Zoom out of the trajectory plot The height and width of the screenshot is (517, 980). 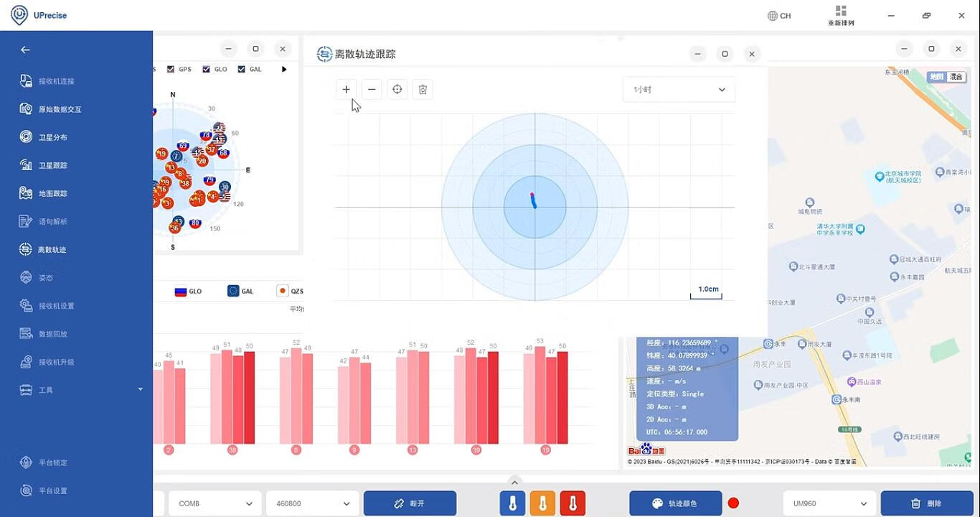click(x=372, y=89)
